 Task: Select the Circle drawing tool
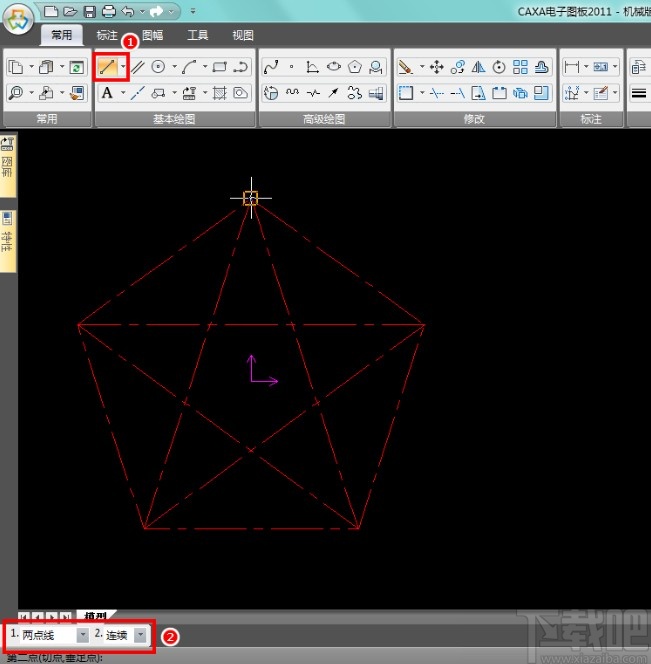[x=158, y=68]
